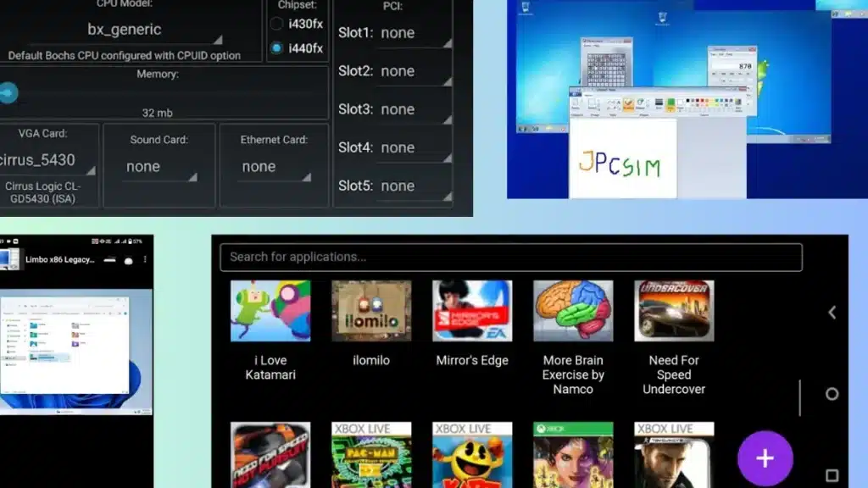
Task: Select the i440fx chipset radio button
Action: click(276, 48)
